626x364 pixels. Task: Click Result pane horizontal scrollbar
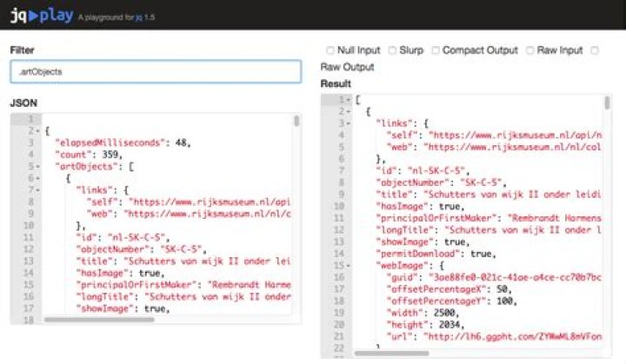(x=391, y=354)
